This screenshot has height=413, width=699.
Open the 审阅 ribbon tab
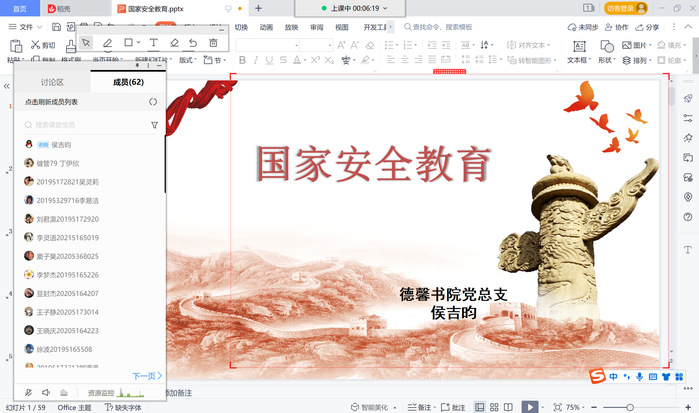[x=317, y=27]
